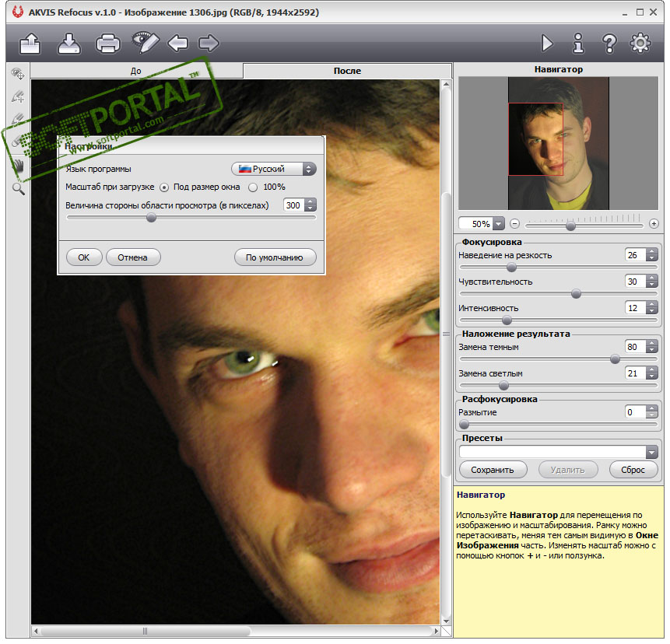Click the Замена темным value field 80
The image size is (670, 644).
tap(636, 347)
